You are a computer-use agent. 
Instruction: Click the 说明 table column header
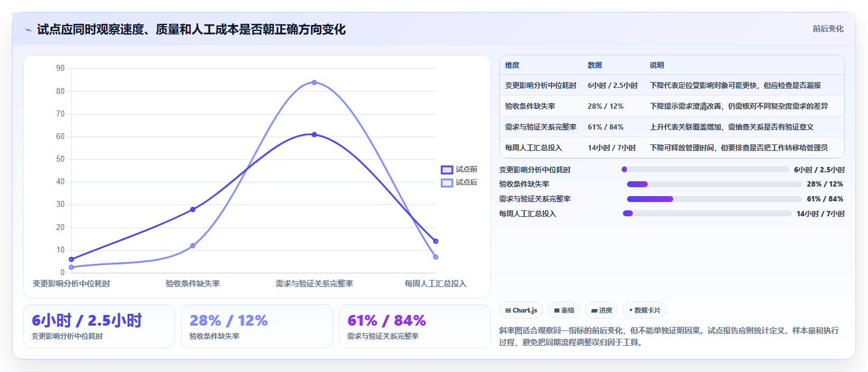pyautogui.click(x=657, y=65)
